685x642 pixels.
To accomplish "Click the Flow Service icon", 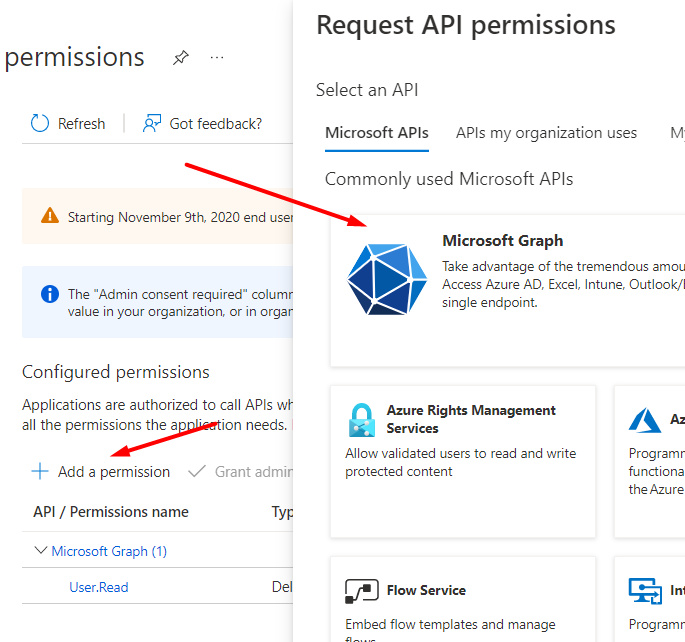I will coord(362,591).
